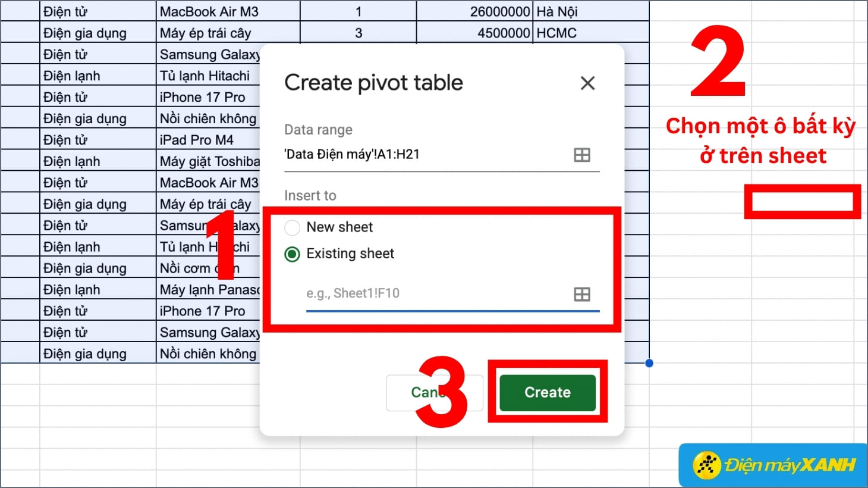Viewport: 868px width, 488px height.
Task: Select the bottom-row Nồi chiên không cell
Action: pyautogui.click(x=208, y=354)
